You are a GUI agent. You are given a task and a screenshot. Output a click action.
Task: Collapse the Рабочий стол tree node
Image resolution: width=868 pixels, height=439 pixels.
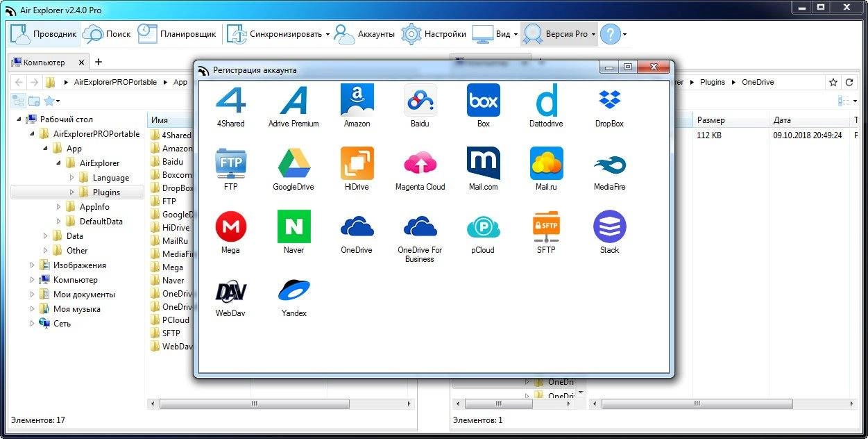(18, 119)
